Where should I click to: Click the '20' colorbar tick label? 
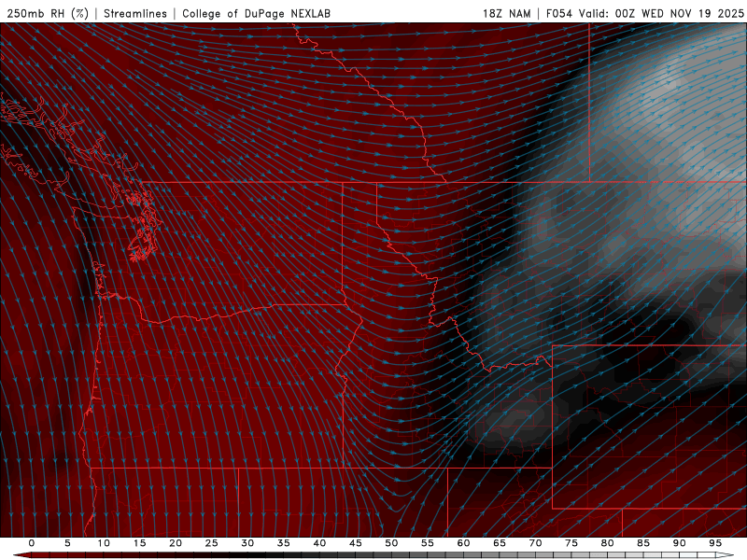[176, 543]
